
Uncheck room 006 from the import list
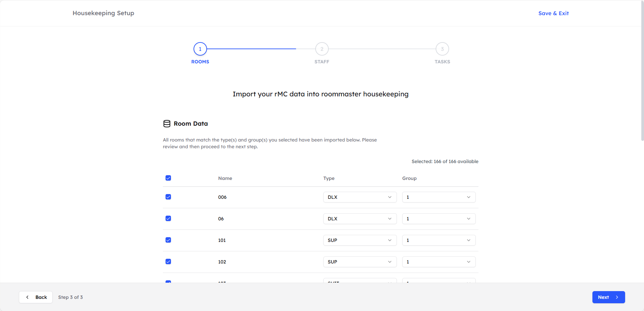[168, 197]
